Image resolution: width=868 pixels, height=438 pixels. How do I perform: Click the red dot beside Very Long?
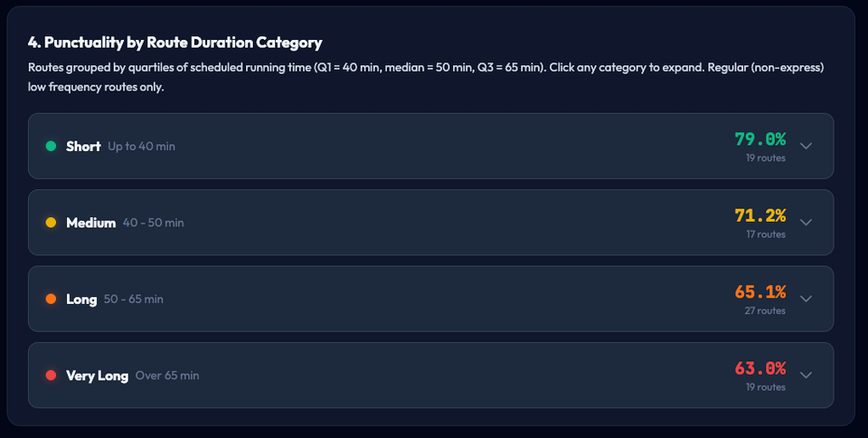point(51,375)
